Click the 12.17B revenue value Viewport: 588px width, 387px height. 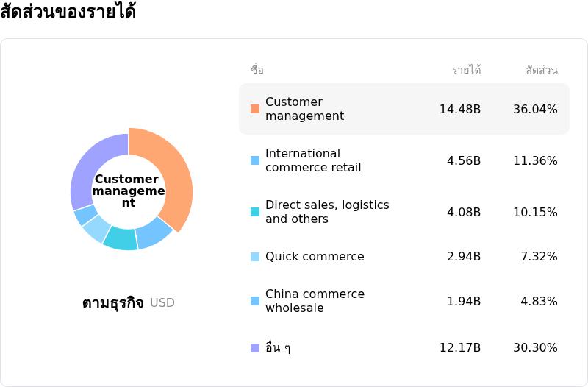(x=460, y=347)
